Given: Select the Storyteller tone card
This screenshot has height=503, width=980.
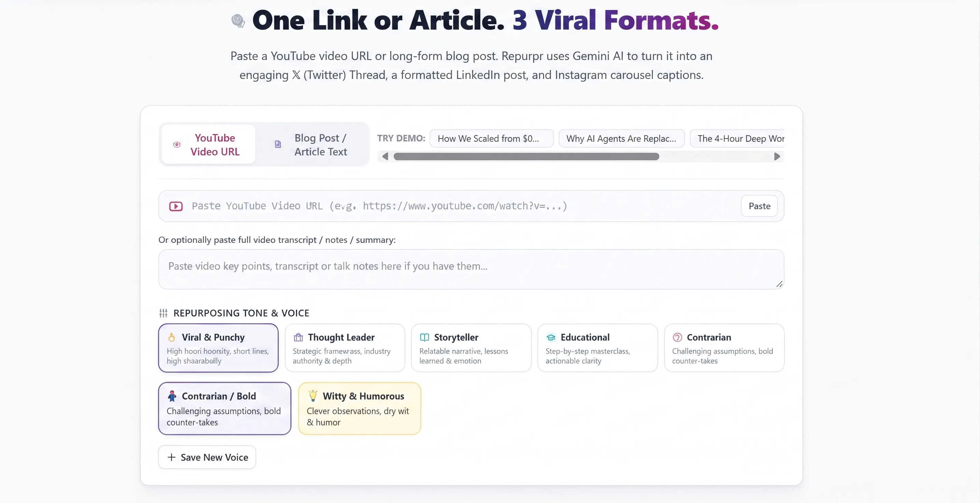Looking at the screenshot, I should 471,348.
